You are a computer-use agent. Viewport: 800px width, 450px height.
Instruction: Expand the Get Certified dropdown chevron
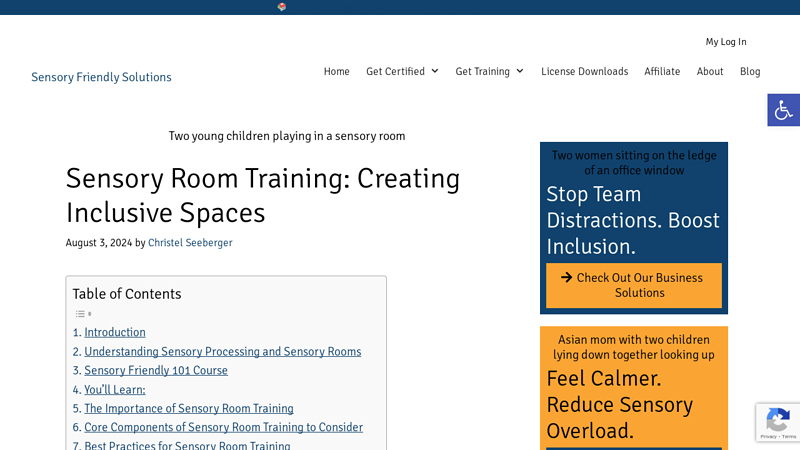point(435,71)
